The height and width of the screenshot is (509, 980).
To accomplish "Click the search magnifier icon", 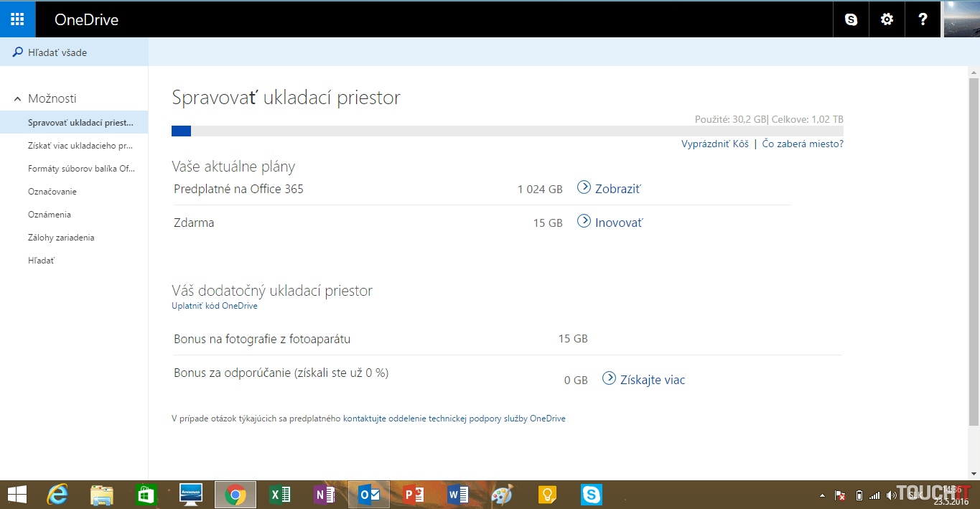I will [18, 52].
